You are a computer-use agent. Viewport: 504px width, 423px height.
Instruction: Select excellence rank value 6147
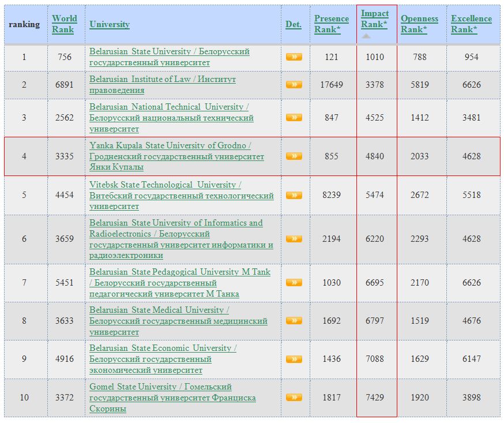click(472, 359)
